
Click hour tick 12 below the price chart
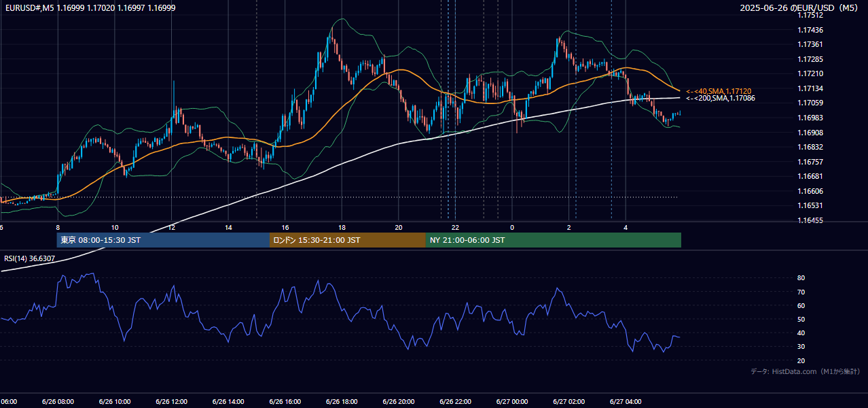pyautogui.click(x=171, y=228)
